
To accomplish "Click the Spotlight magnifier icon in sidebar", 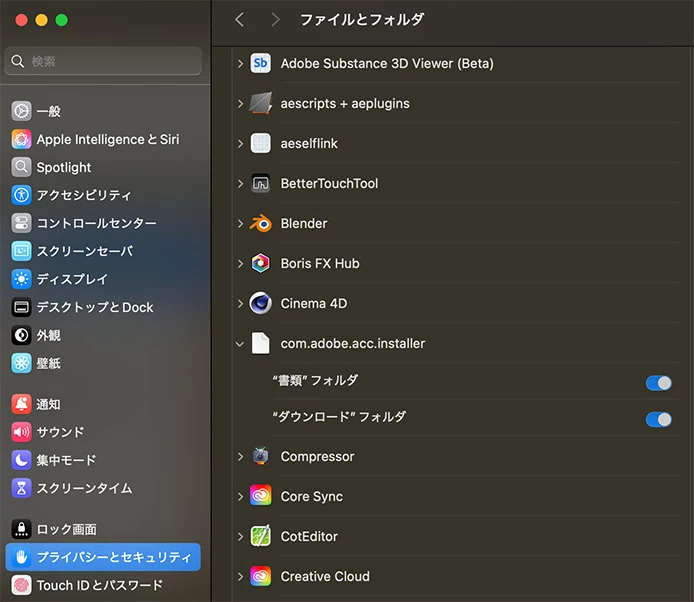I will [x=21, y=167].
